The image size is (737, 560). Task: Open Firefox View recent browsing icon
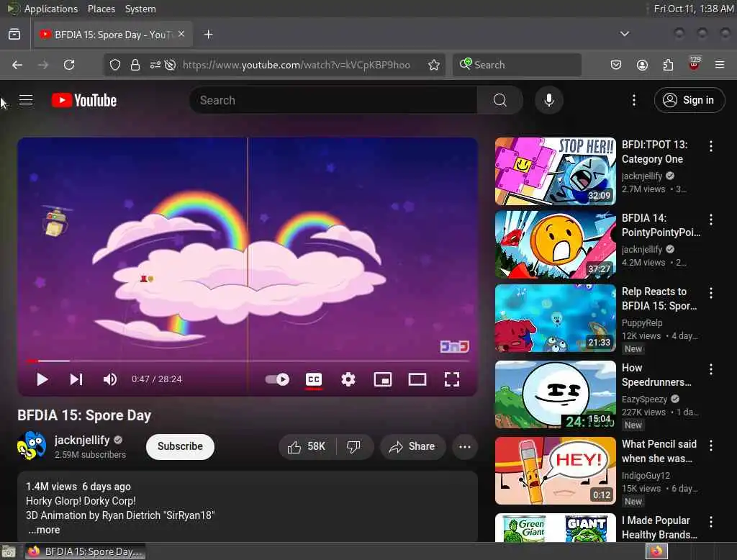point(14,35)
